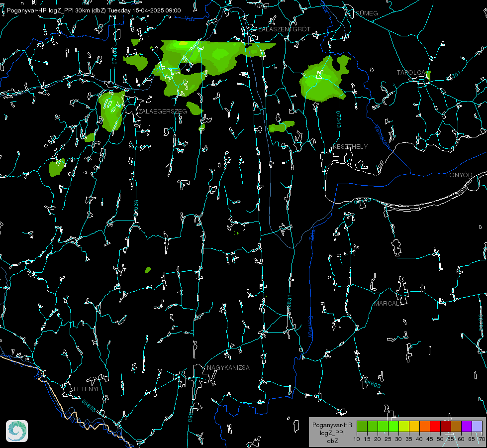Select the 10–15 dBZ dark green swatch
Image resolution: width=487 pixels, height=448 pixels.
(362, 426)
